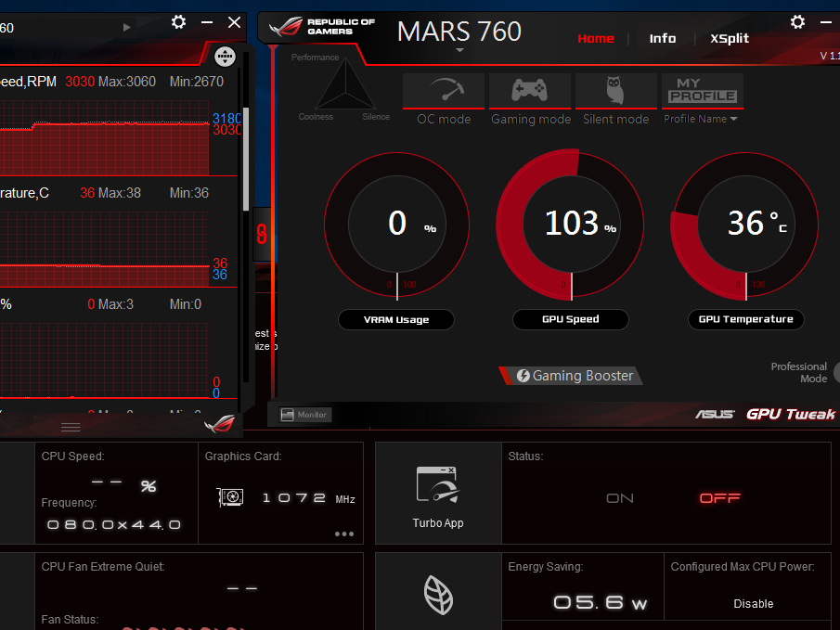Screen dimensions: 840x630
Task: Click the GPU Temperature gauge dial
Action: coord(745,225)
